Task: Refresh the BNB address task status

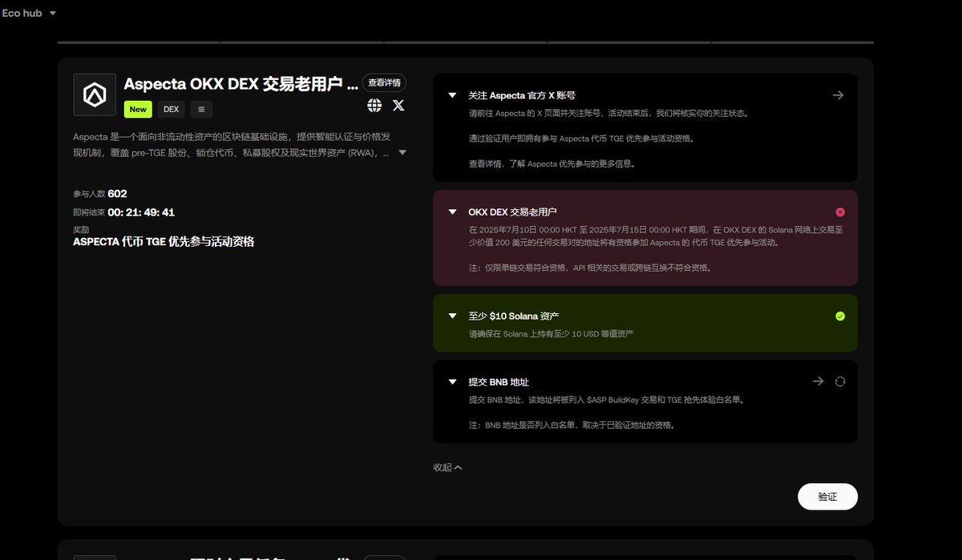Action: (x=840, y=381)
